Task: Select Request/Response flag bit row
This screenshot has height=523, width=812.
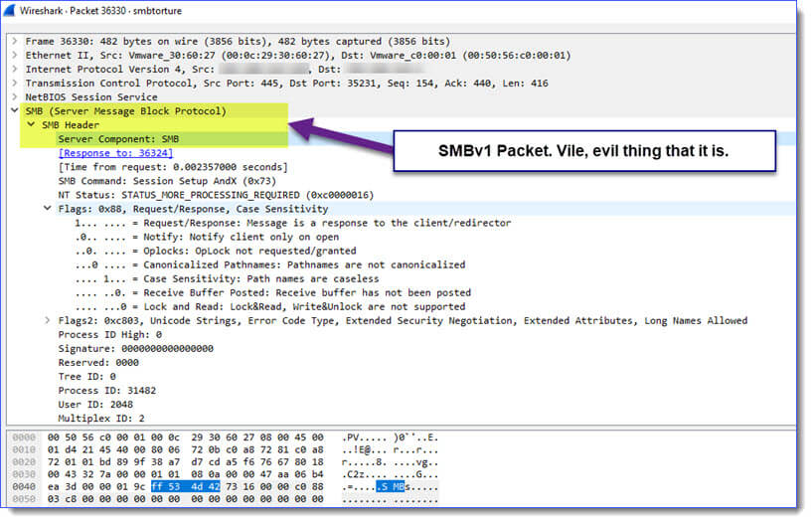Action: point(292,223)
